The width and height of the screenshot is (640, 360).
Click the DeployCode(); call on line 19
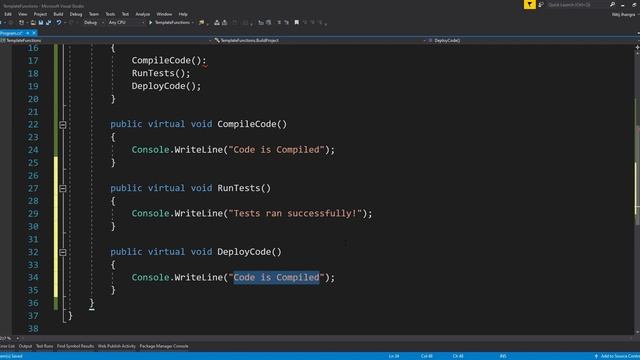pos(166,86)
